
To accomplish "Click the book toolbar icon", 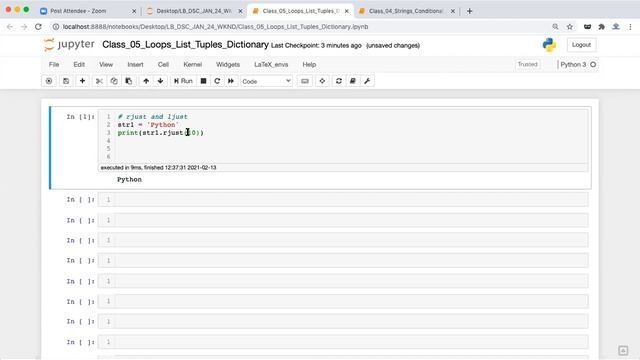I will click(x=353, y=81).
